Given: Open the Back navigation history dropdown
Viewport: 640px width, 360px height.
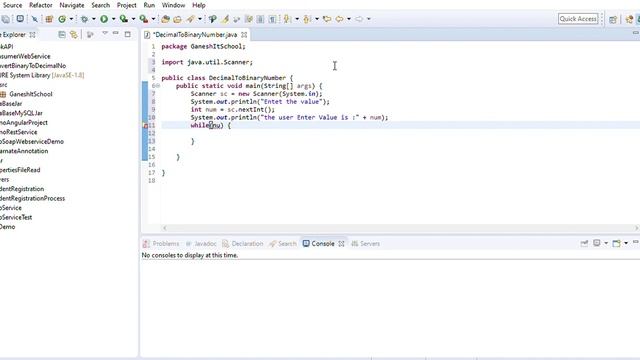Looking at the screenshot, I should pos(349,19).
